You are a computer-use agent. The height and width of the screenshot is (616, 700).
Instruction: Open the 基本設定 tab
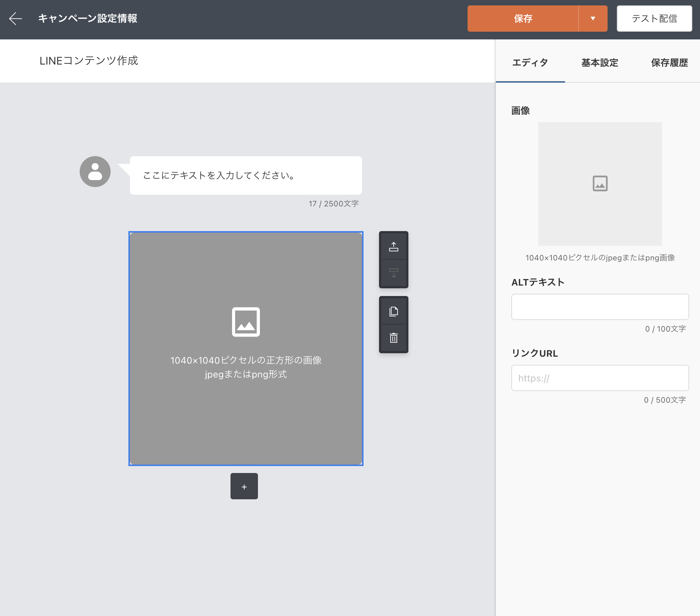point(599,63)
